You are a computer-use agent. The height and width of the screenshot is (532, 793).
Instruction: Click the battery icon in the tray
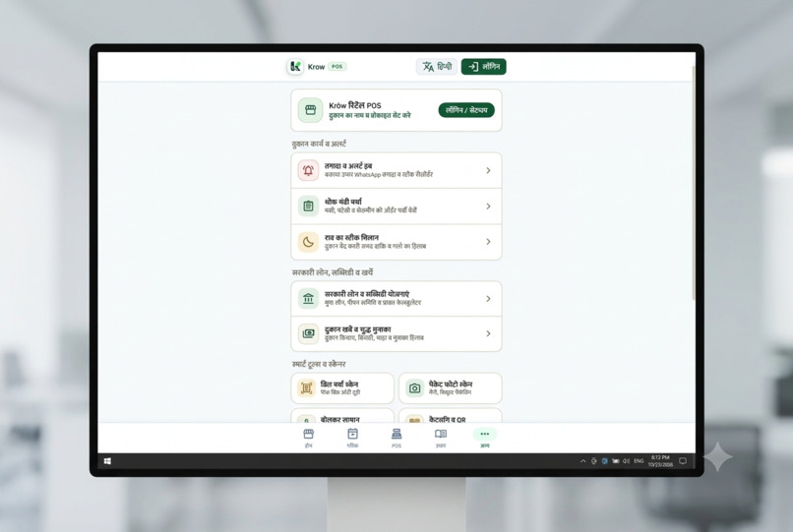coord(616,461)
